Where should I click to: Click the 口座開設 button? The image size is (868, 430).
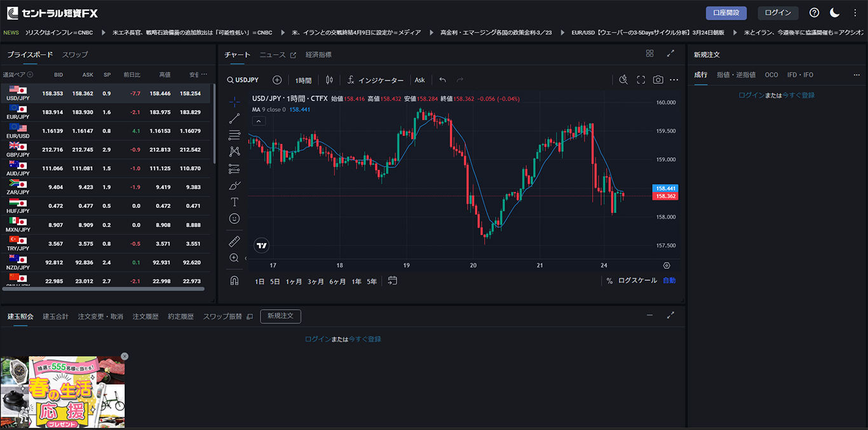[x=726, y=13]
